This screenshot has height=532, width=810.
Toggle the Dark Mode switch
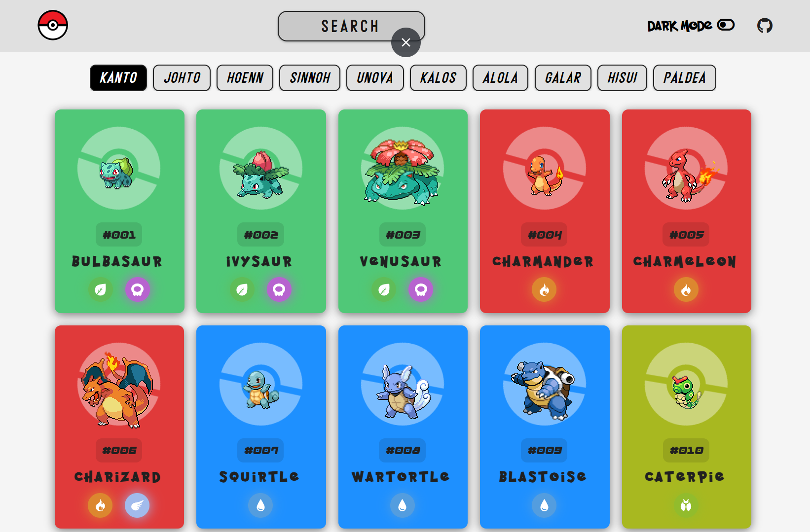click(726, 25)
